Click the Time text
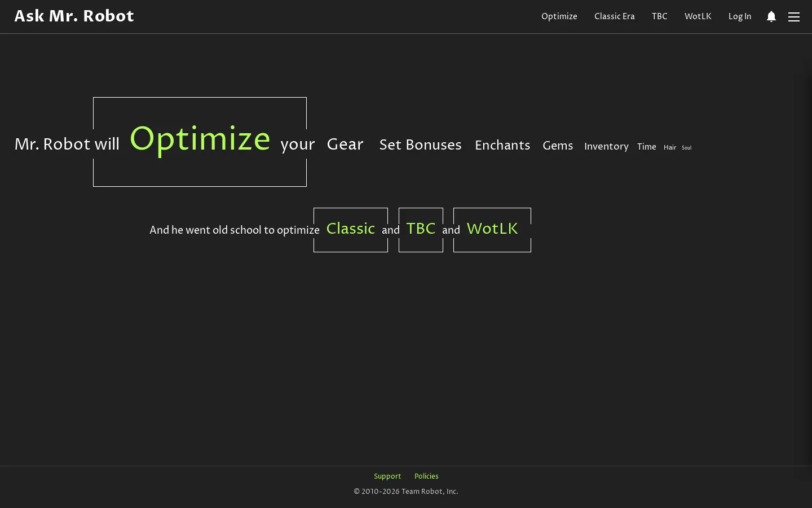812x508 pixels. click(647, 147)
